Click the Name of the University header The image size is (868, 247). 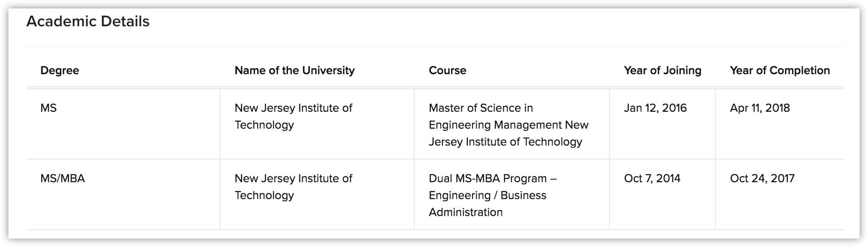(295, 70)
